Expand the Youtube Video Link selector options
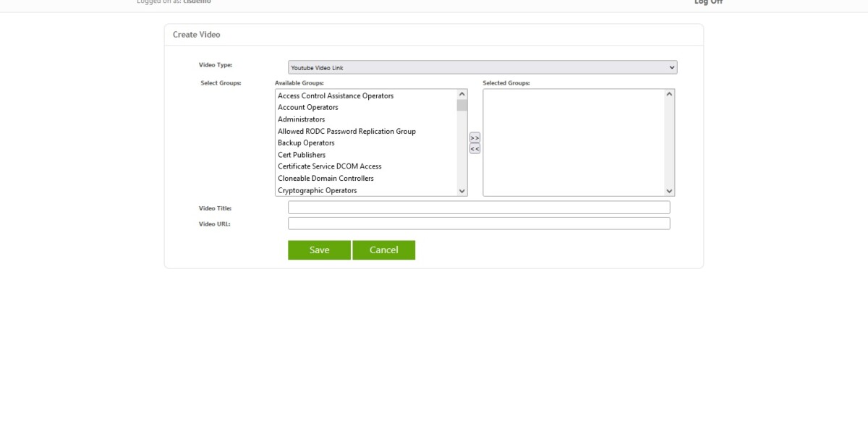Viewport: 868px width, 434px height. [481, 67]
